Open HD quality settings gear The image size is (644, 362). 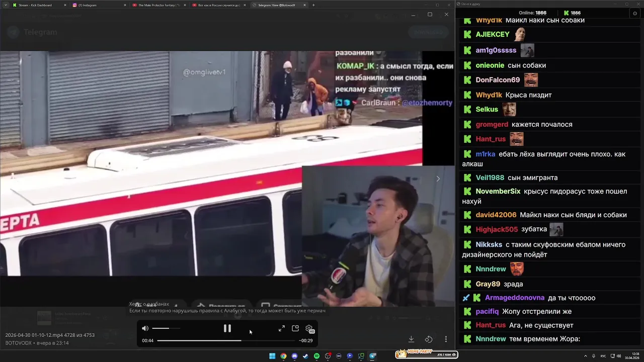(309, 329)
